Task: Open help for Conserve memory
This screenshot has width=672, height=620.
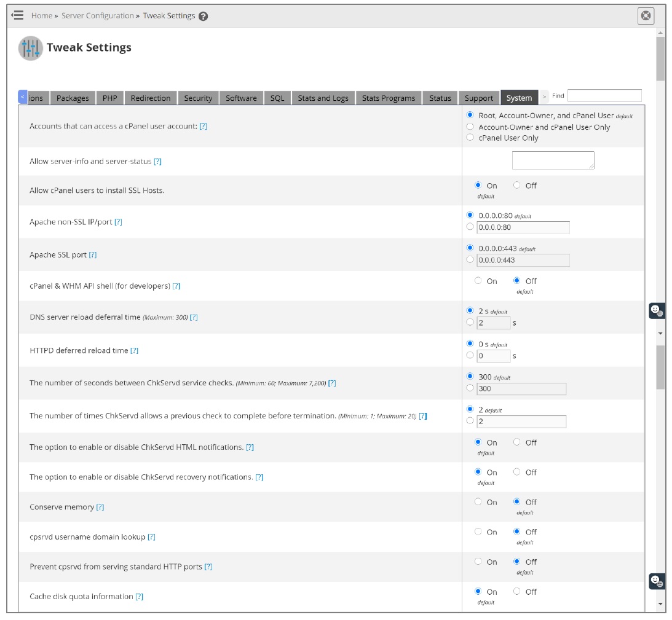Action: 100,508
